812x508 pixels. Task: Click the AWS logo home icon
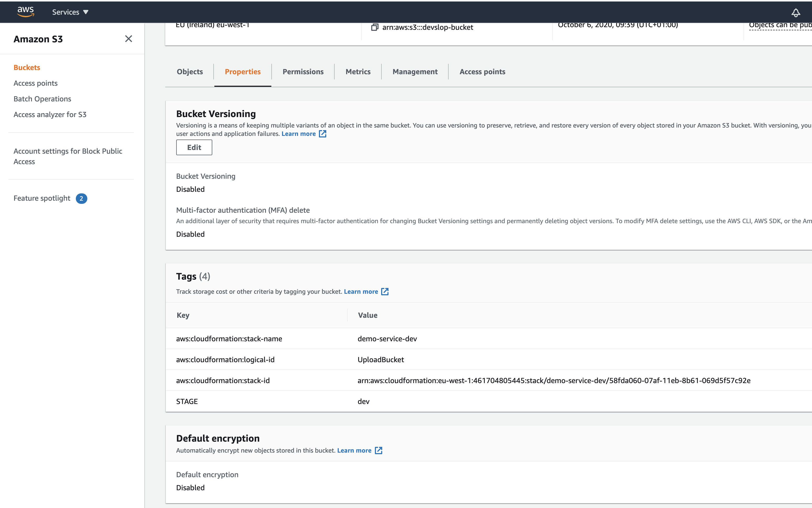[26, 12]
